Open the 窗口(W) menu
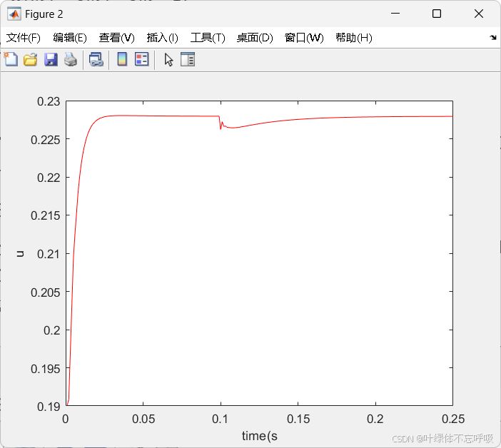The width and height of the screenshot is (501, 448). point(304,38)
